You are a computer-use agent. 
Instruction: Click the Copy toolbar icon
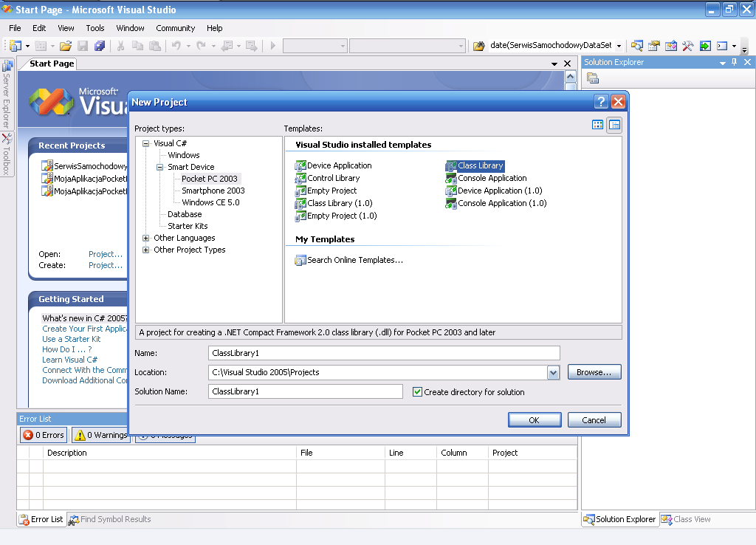pos(137,46)
